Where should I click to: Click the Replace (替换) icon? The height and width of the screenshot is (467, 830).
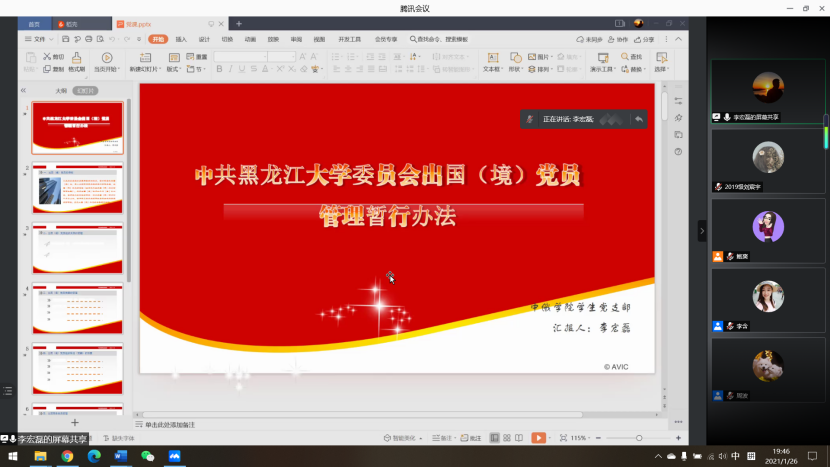pyautogui.click(x=625, y=69)
